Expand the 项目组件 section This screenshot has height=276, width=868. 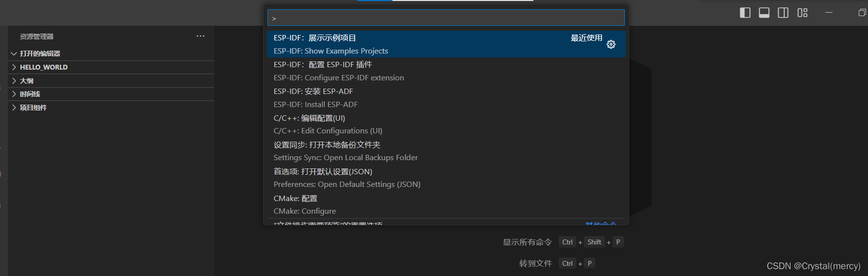pos(111,108)
